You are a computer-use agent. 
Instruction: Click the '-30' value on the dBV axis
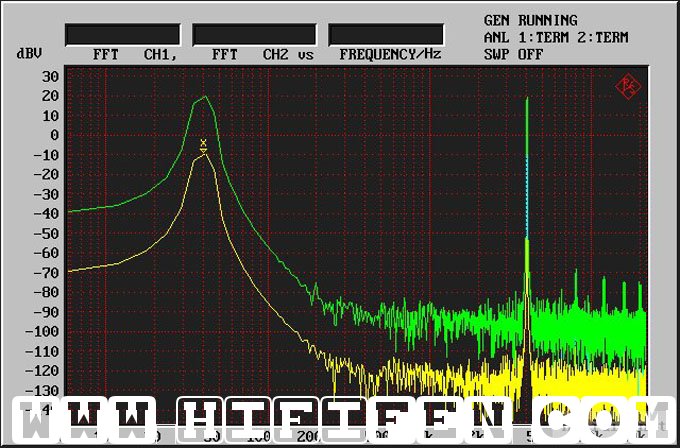click(x=46, y=194)
